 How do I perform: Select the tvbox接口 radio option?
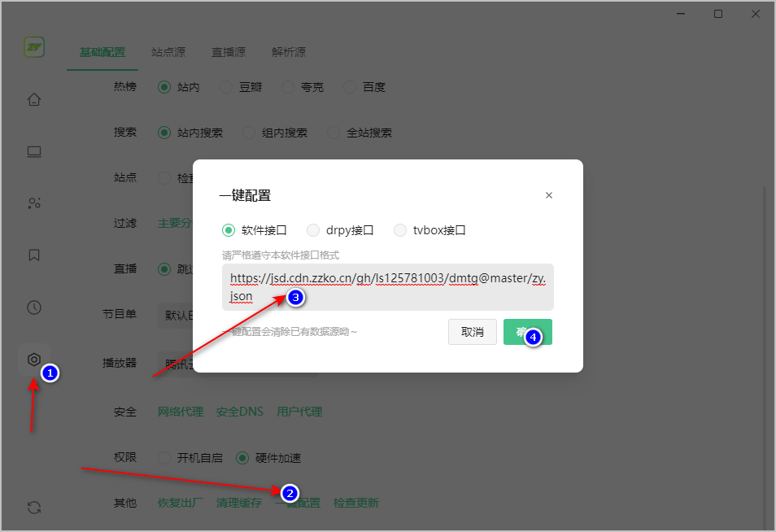400,230
